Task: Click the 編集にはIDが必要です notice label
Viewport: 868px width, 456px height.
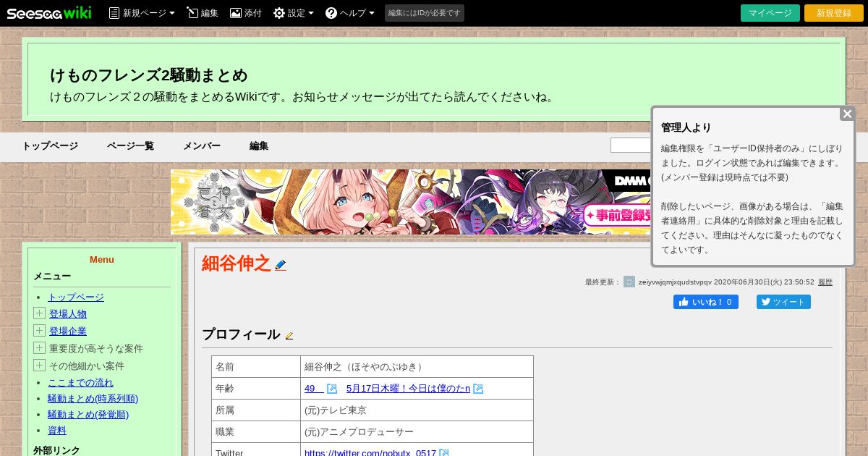Action: click(x=425, y=13)
